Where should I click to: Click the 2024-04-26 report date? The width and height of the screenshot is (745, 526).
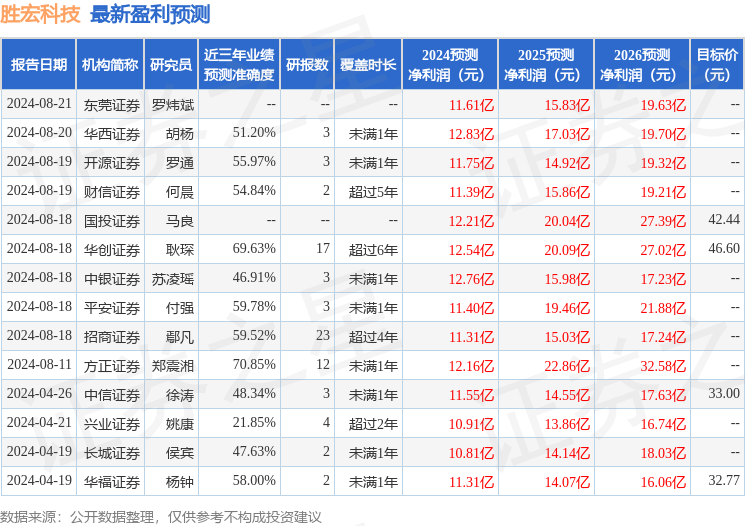(39, 393)
